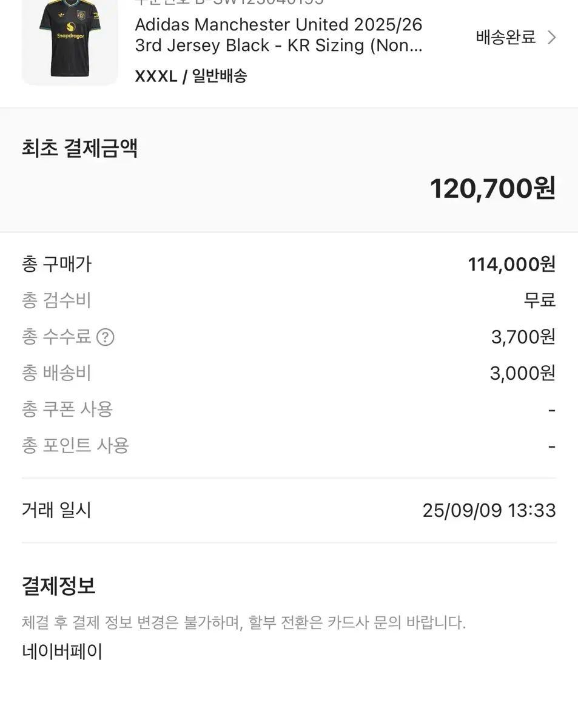The width and height of the screenshot is (578, 728).
Task: Click the 무료 inspection fee value
Action: point(539,300)
